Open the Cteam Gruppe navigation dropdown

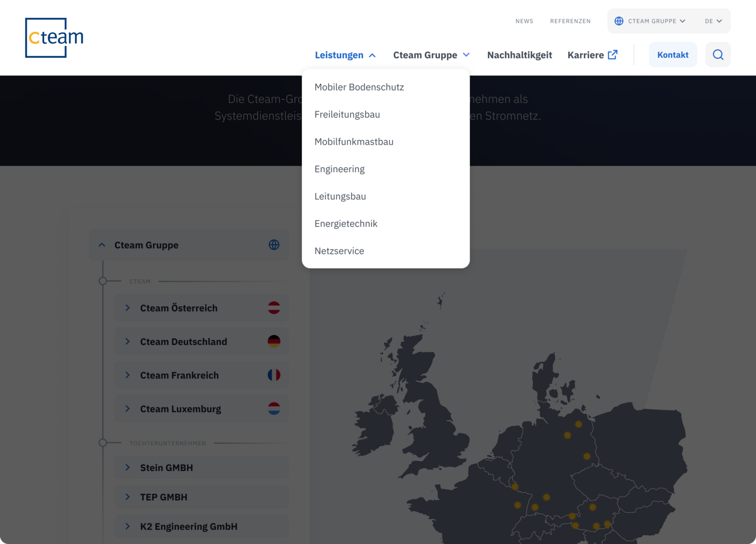431,55
